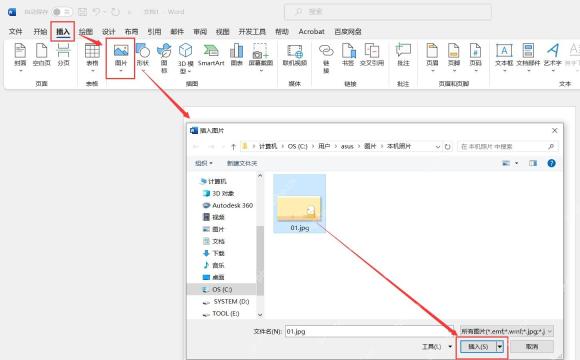
Task: Insert a SmartArt graphic
Action: (x=211, y=55)
